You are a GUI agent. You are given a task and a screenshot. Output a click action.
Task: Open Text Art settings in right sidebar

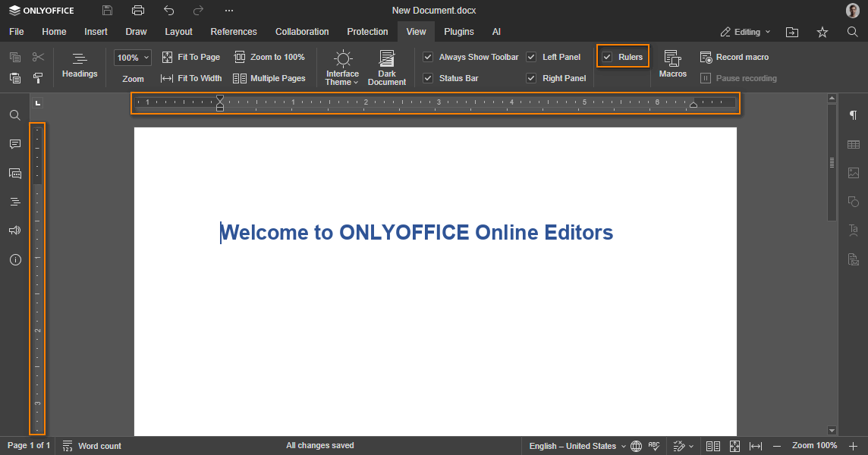coord(853,231)
